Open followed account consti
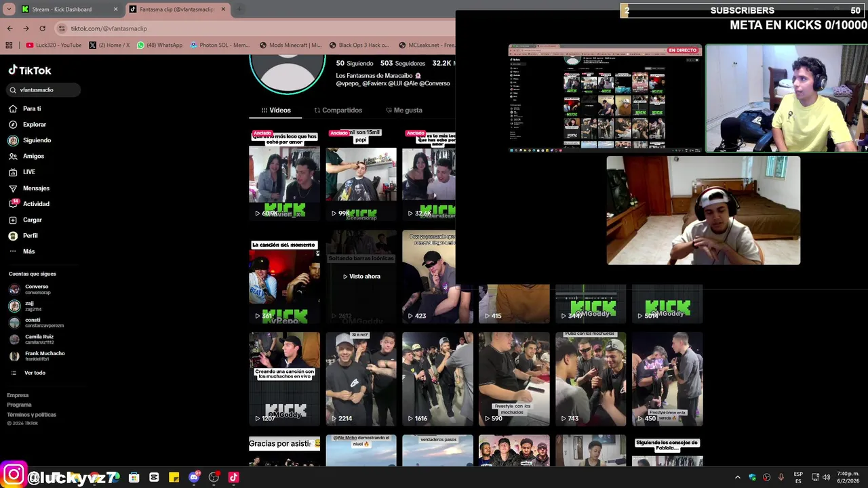This screenshot has width=868, height=488. [35, 323]
